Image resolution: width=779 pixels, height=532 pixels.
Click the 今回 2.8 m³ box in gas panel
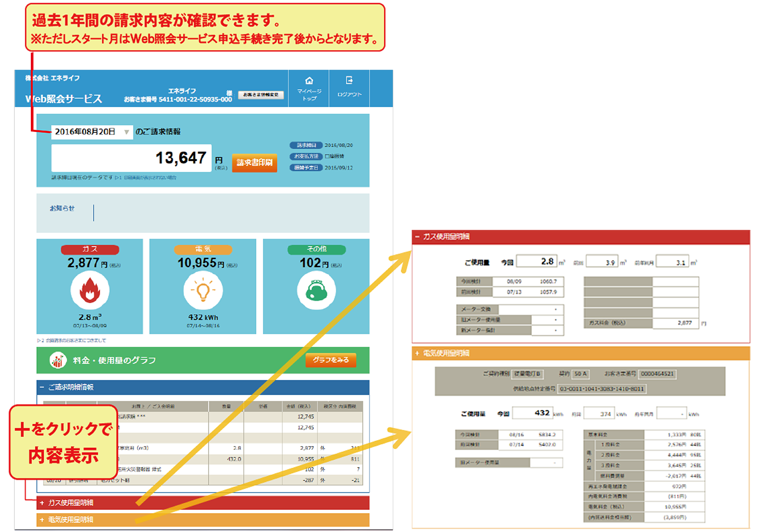(x=537, y=262)
